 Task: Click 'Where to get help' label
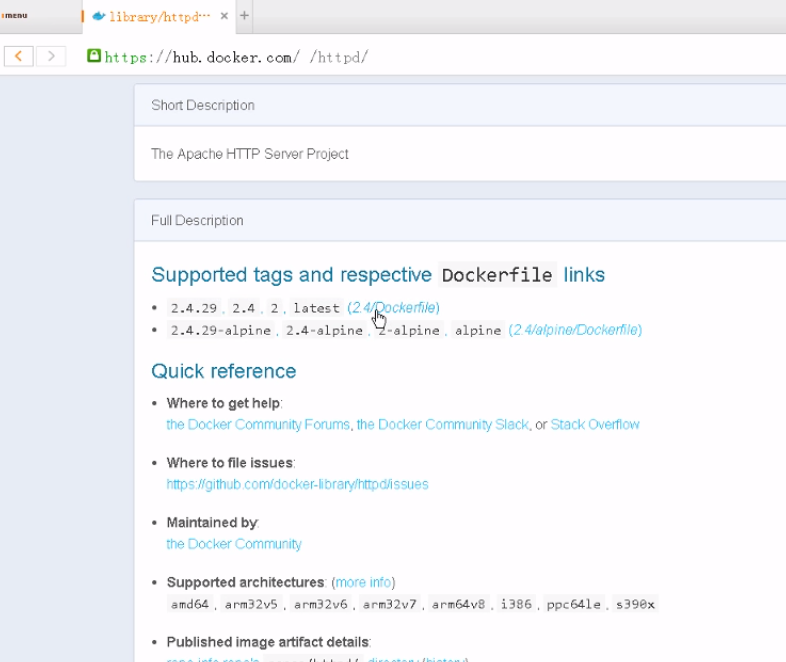point(223,403)
